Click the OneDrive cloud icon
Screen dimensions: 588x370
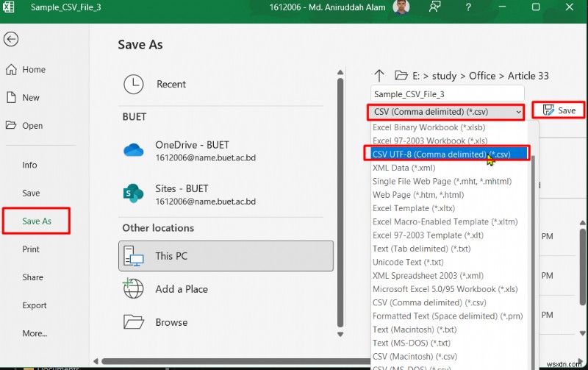(134, 150)
